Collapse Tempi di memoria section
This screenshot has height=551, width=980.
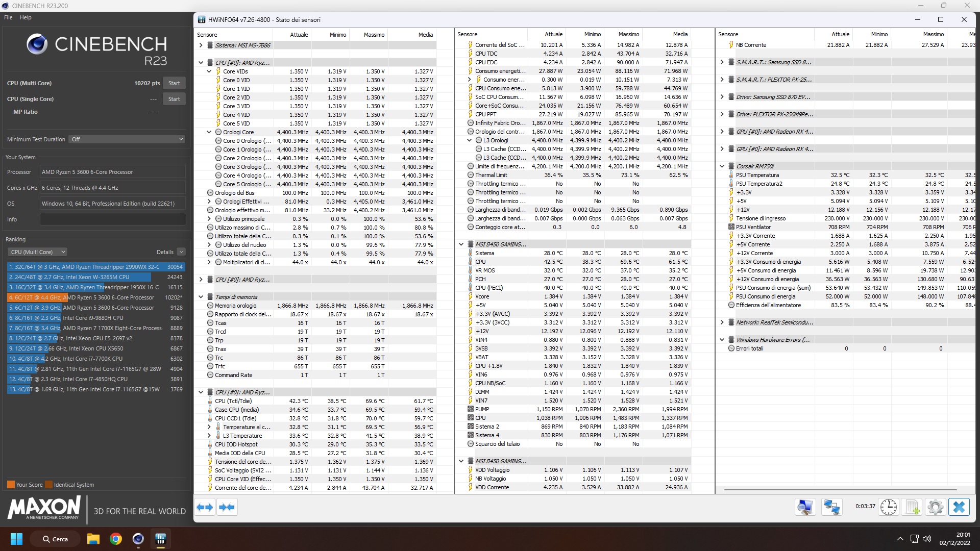201,297
